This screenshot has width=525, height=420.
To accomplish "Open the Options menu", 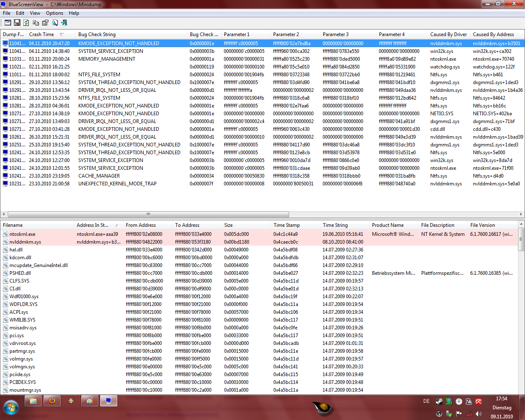I will coord(55,13).
